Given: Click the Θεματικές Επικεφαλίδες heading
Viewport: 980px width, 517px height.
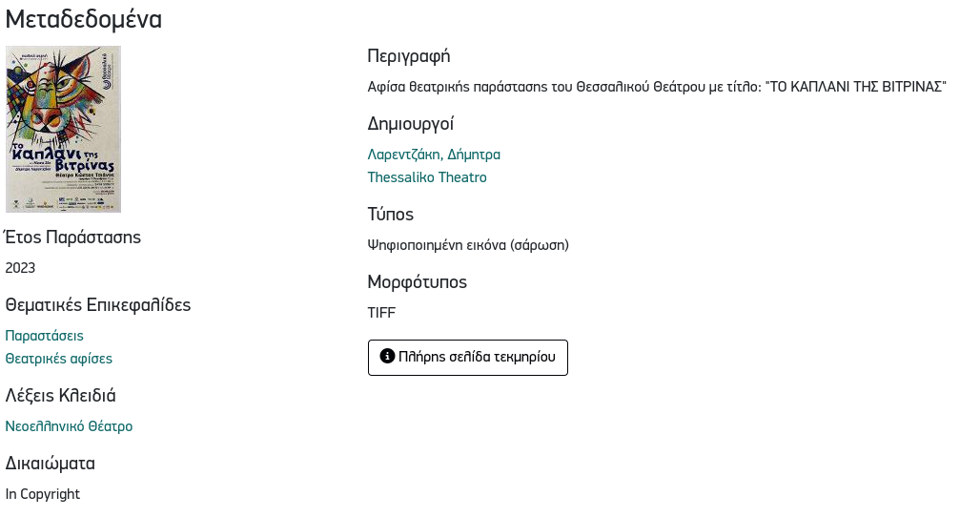Looking at the screenshot, I should 98,305.
